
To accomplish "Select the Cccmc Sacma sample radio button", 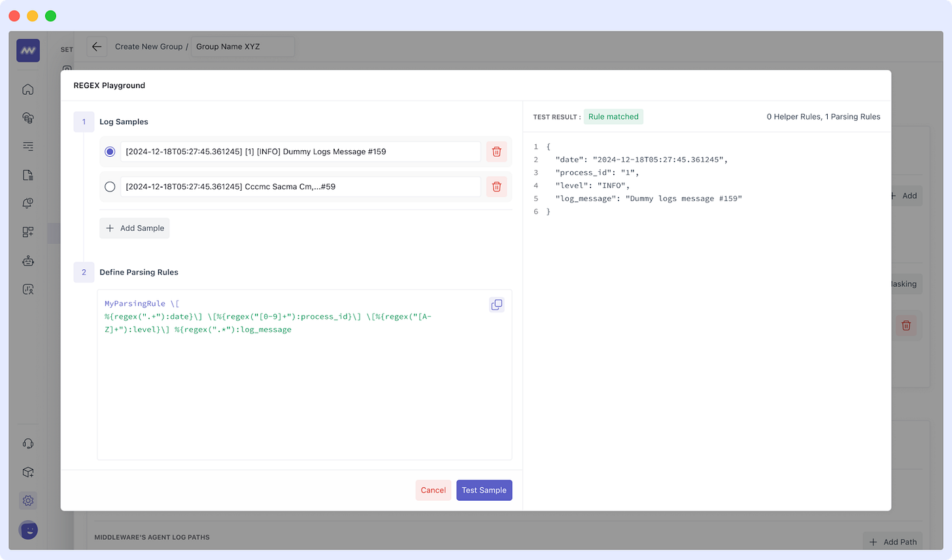I will pos(110,187).
